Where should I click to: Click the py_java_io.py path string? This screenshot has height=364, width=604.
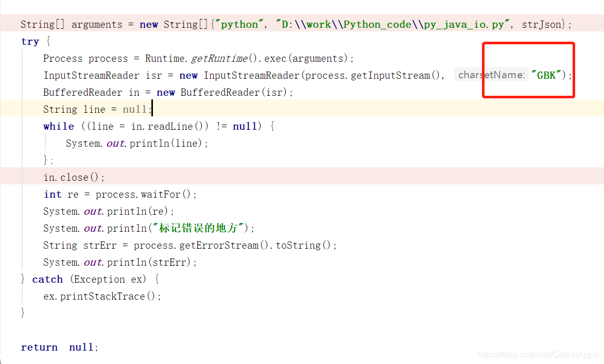point(393,25)
